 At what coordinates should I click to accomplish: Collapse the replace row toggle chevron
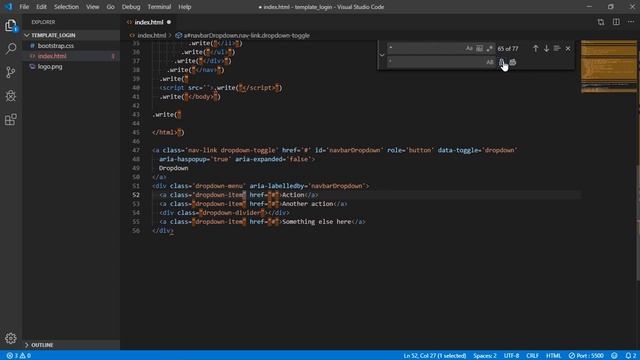click(x=382, y=55)
